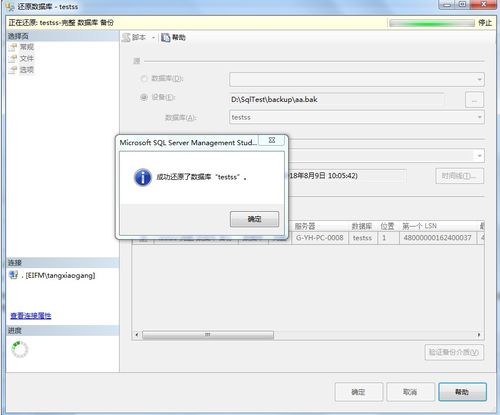The width and height of the screenshot is (500, 415).
Task: Open the 文件 page in the sidebar
Action: [27, 58]
